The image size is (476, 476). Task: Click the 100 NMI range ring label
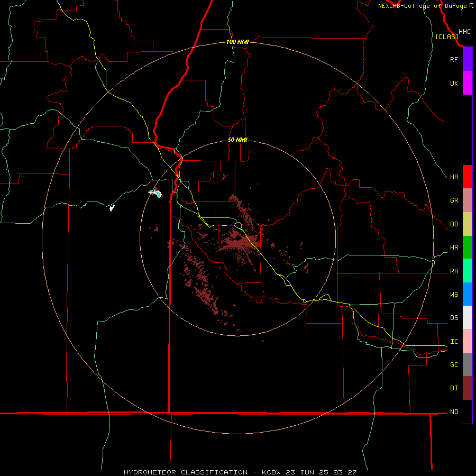(x=237, y=42)
